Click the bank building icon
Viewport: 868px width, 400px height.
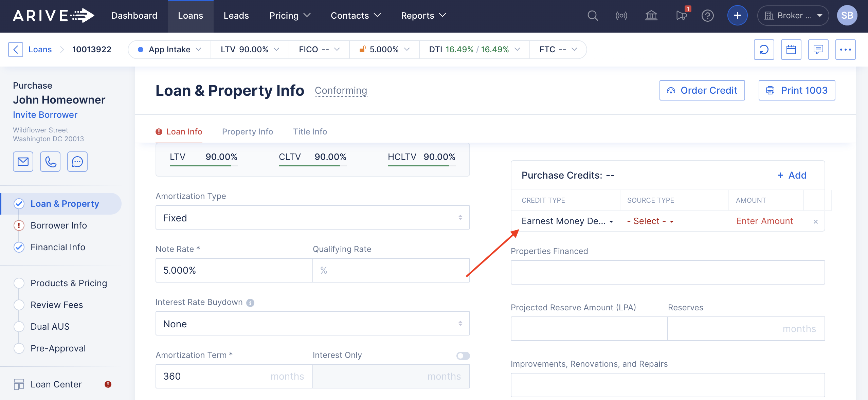click(x=651, y=16)
